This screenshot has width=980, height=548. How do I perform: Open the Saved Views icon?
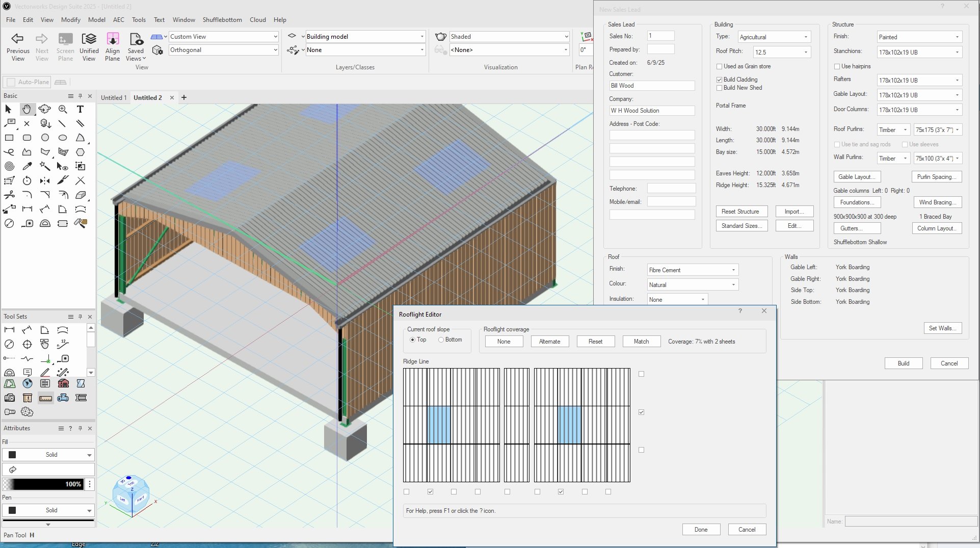point(136,39)
